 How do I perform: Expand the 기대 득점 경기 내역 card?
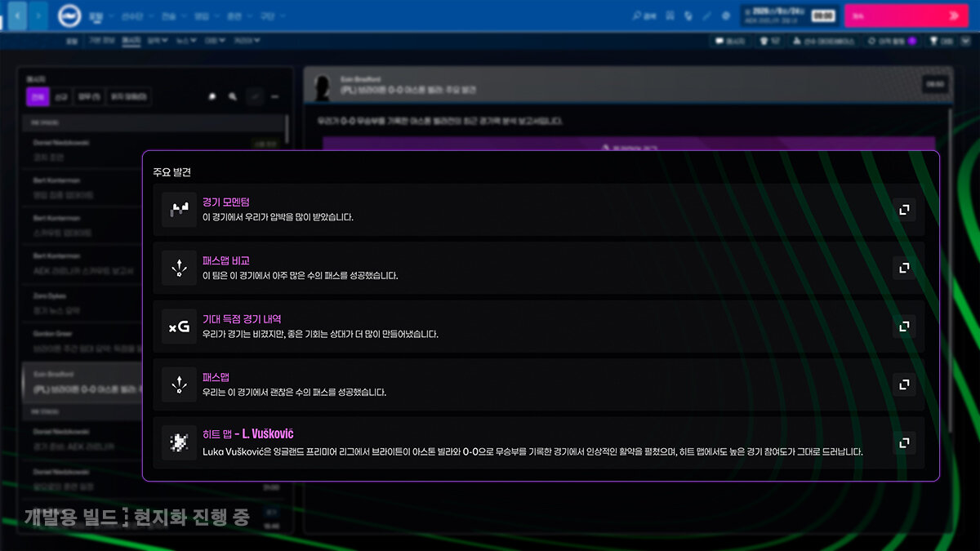tap(904, 327)
